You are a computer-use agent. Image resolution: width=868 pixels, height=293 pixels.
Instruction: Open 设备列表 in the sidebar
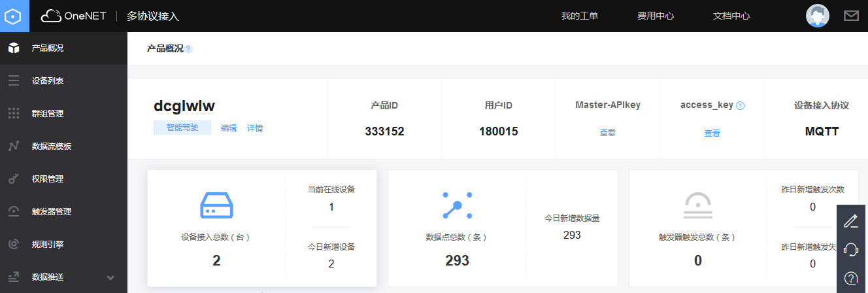coord(48,81)
